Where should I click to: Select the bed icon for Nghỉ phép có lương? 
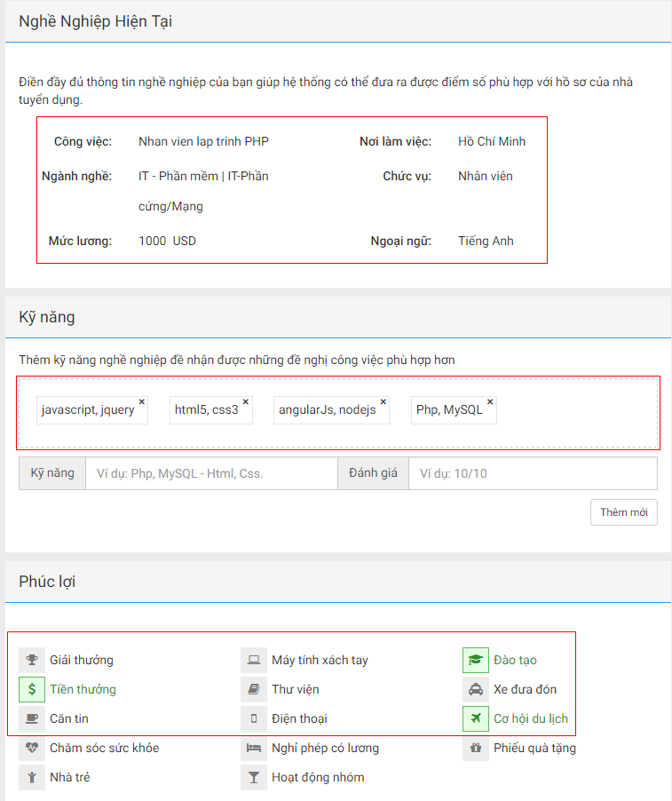click(x=254, y=748)
